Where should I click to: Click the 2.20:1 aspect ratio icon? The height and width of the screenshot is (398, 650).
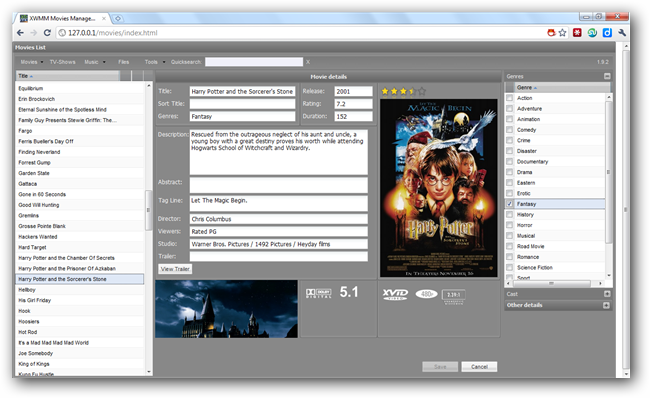454,295
